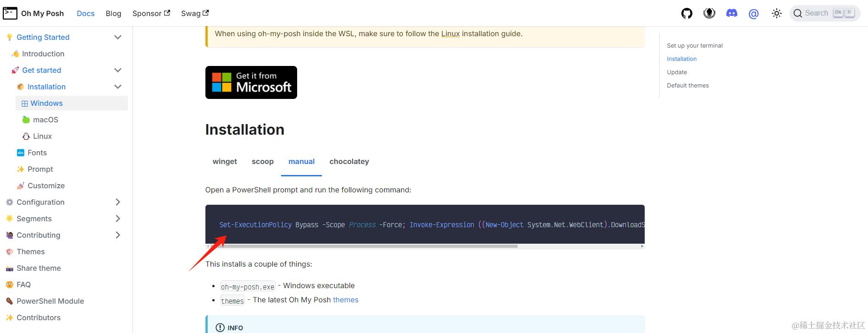Jump to Default themes section

point(688,85)
